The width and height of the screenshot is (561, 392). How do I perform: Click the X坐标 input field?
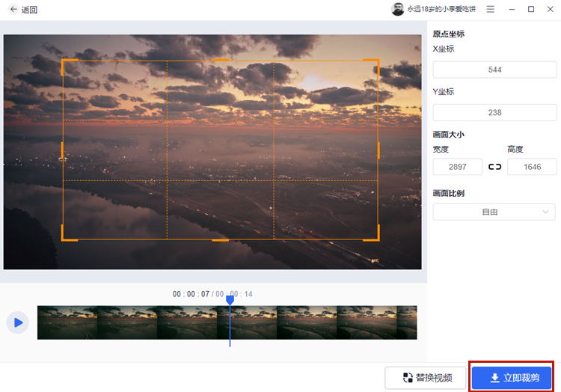[x=494, y=70]
